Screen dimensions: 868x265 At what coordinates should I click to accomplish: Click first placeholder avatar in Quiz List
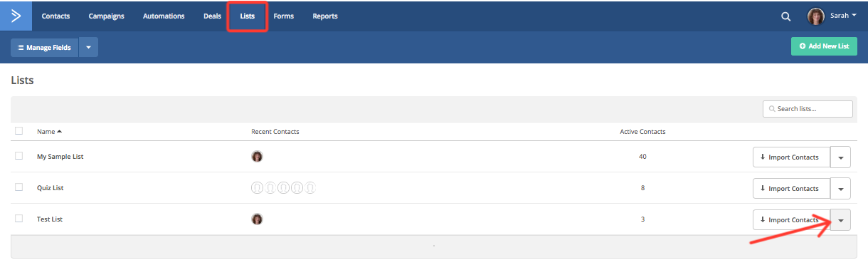pos(257,188)
